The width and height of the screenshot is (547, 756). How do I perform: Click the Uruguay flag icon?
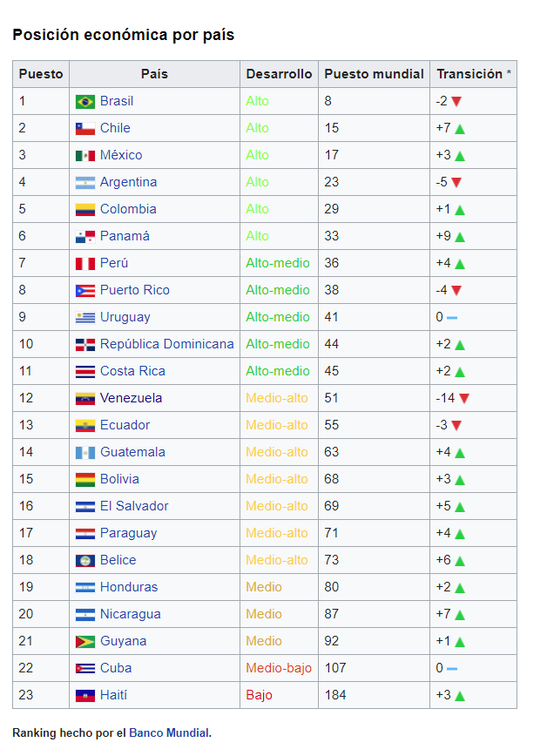[x=84, y=318]
